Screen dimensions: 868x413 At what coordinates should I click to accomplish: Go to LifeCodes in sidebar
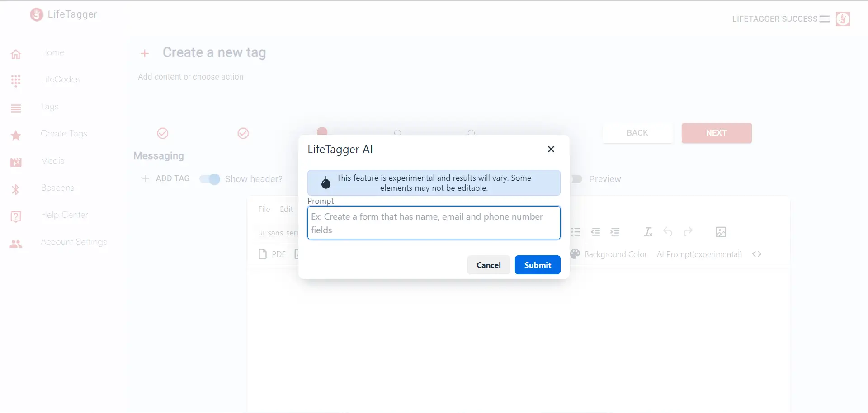60,80
